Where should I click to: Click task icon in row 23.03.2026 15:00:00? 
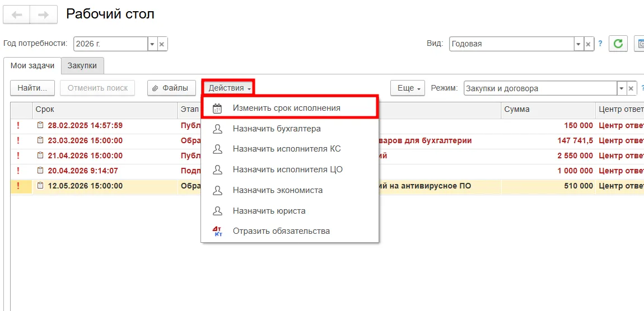point(40,140)
